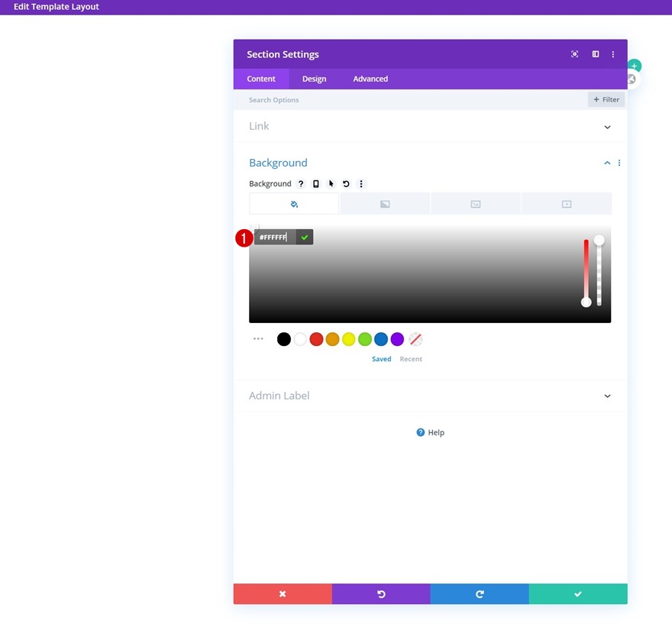Click the Background section heading text
This screenshot has height=637, width=672.
[278, 163]
